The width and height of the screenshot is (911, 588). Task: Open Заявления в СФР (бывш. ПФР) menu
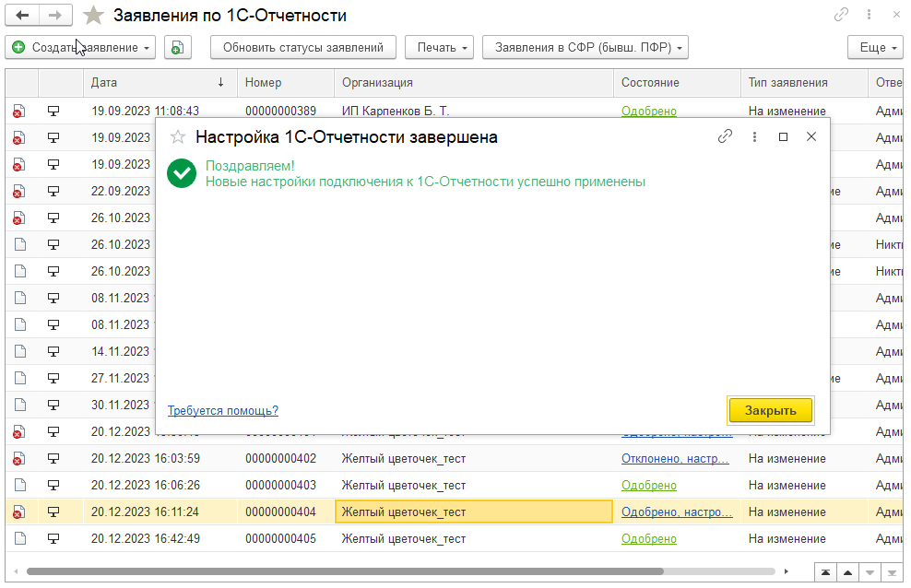(586, 48)
